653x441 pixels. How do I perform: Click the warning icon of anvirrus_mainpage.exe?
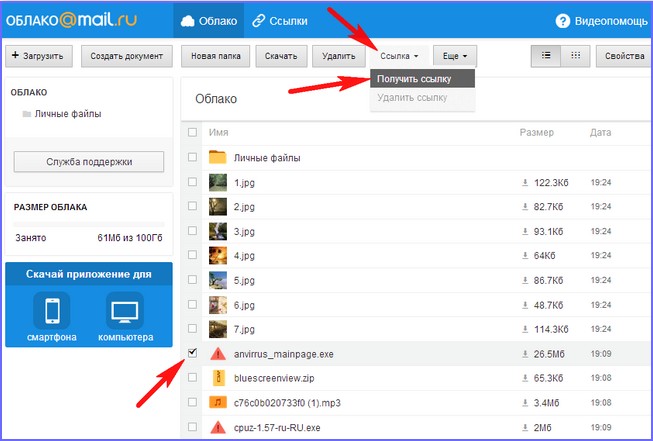point(217,354)
